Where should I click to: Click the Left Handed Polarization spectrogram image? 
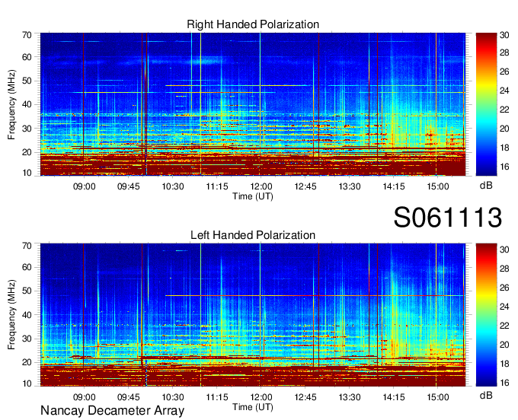pyautogui.click(x=253, y=315)
